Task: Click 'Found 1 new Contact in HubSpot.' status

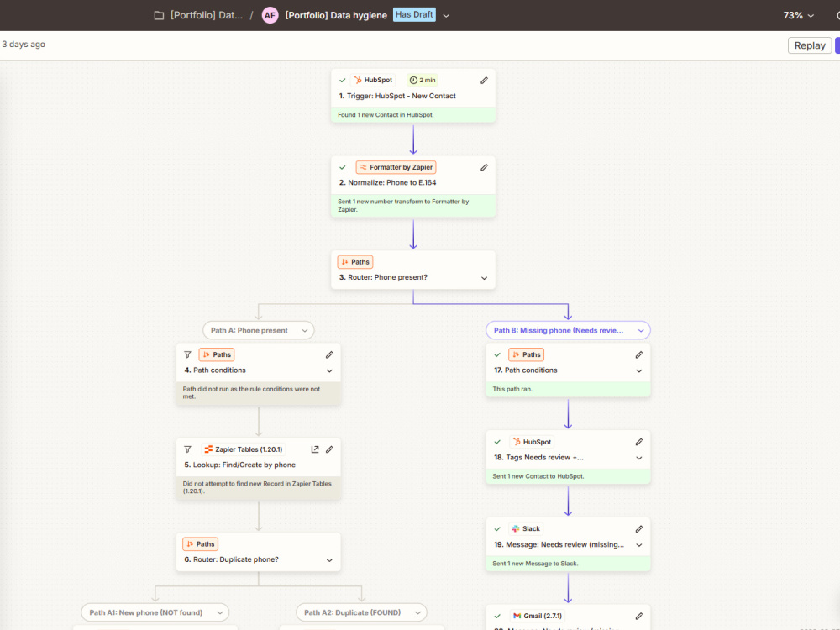Action: point(386,114)
